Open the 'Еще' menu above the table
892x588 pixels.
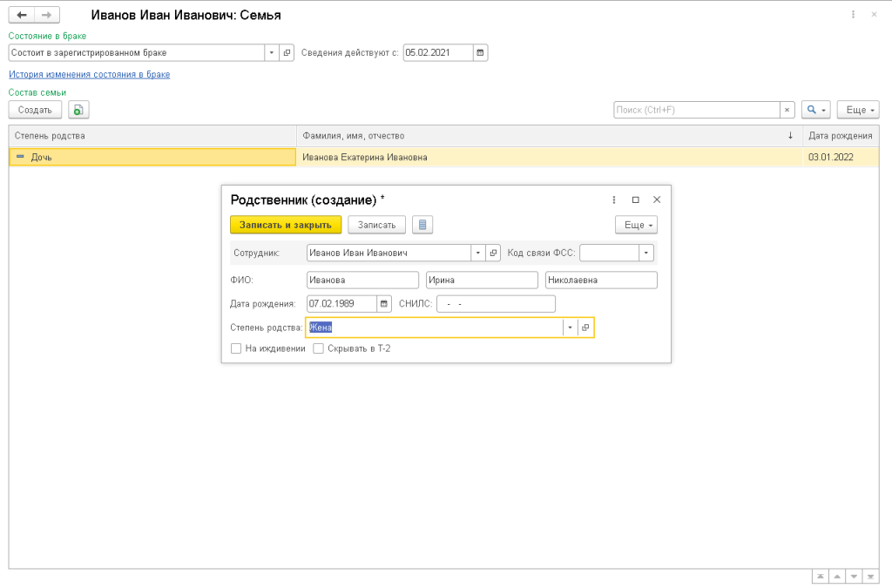point(858,110)
